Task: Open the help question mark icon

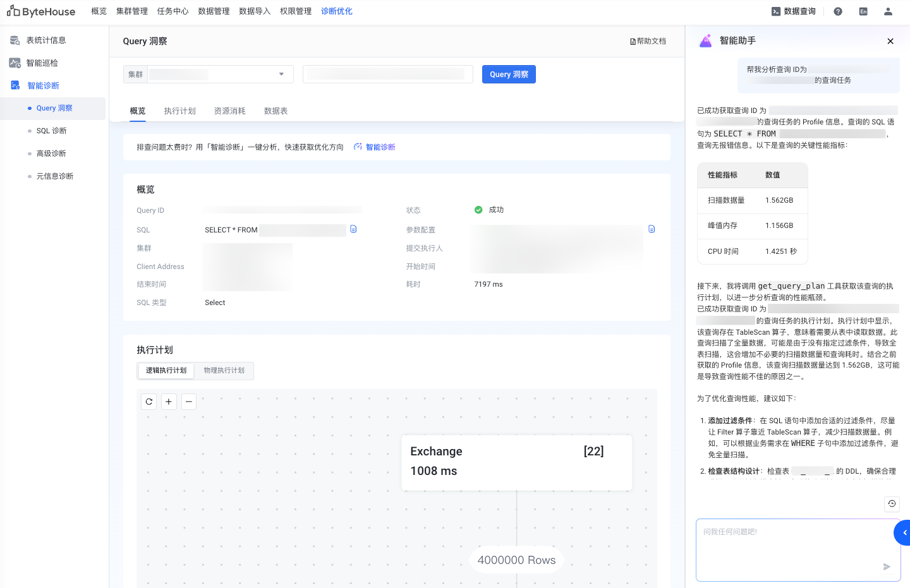Action: pyautogui.click(x=838, y=11)
